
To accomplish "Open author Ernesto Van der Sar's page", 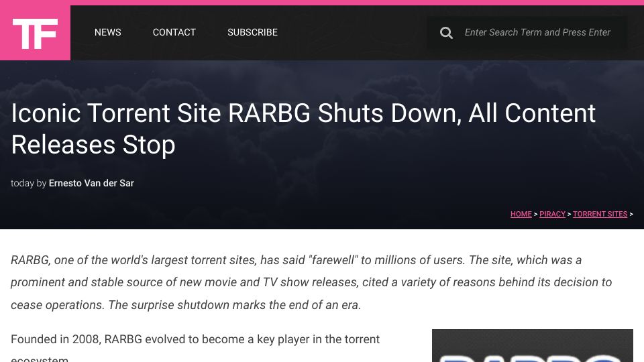I will coord(91,183).
